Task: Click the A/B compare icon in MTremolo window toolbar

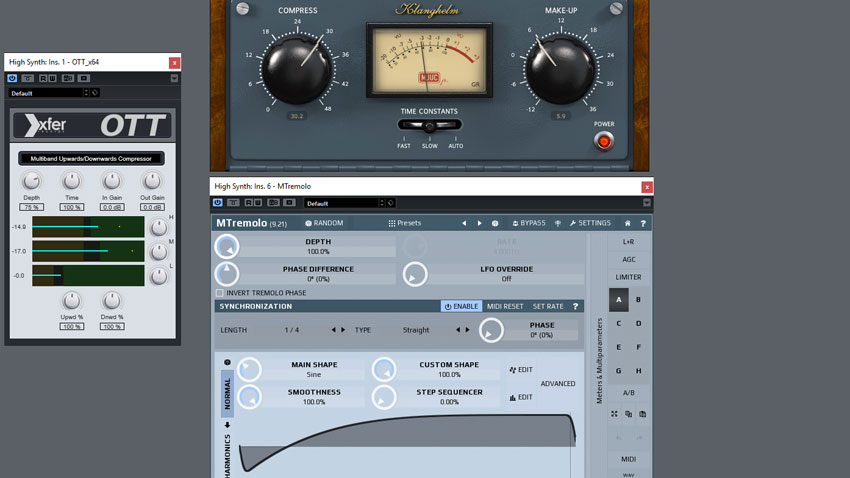Action: pos(273,203)
